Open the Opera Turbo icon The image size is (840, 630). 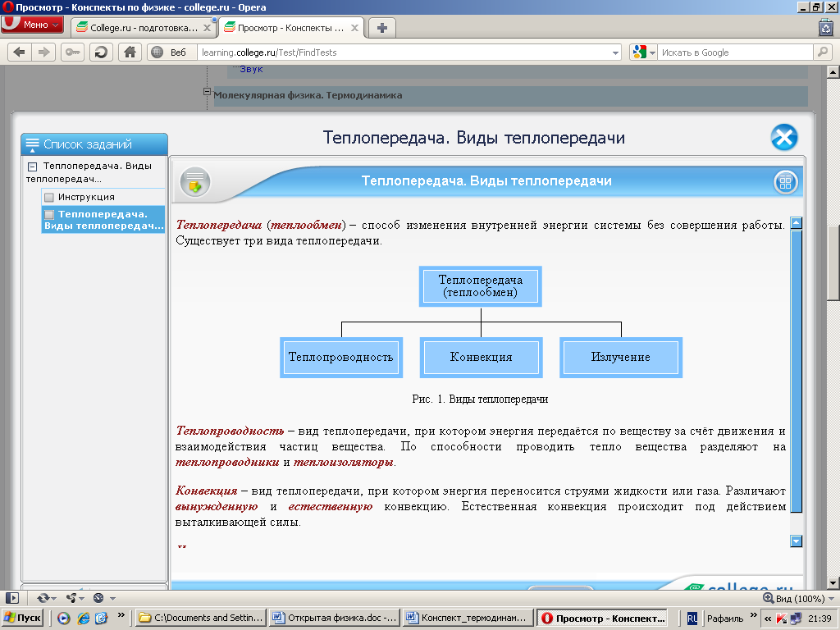point(98,598)
